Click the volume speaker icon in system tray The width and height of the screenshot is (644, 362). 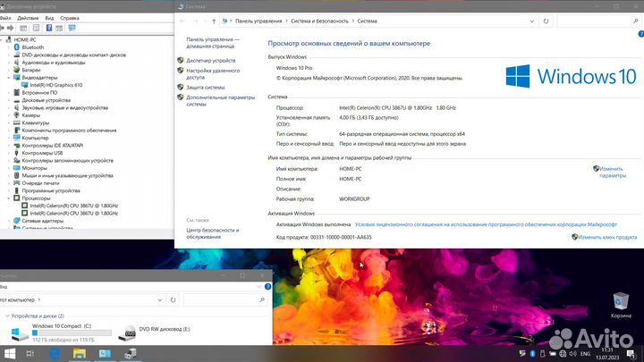tap(573, 354)
